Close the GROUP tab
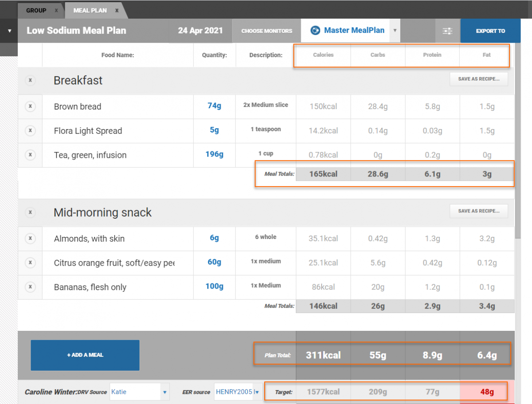This screenshot has width=532, height=404. click(x=56, y=10)
